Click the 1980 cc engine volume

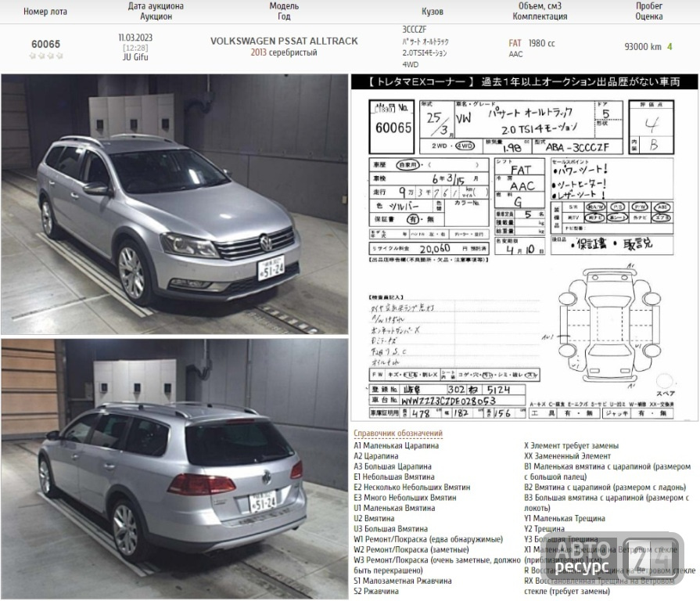tap(541, 43)
